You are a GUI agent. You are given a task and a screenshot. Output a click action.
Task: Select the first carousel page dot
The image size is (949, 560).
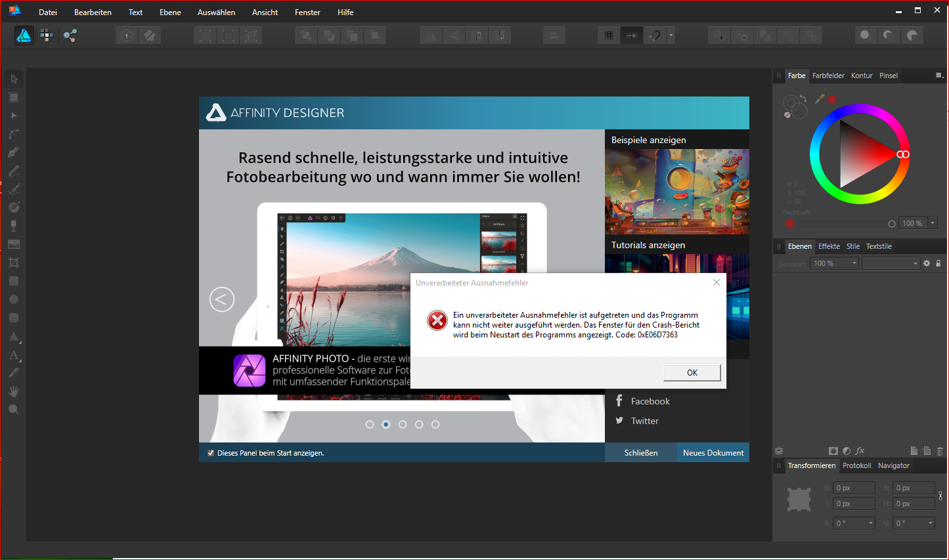[x=370, y=425]
